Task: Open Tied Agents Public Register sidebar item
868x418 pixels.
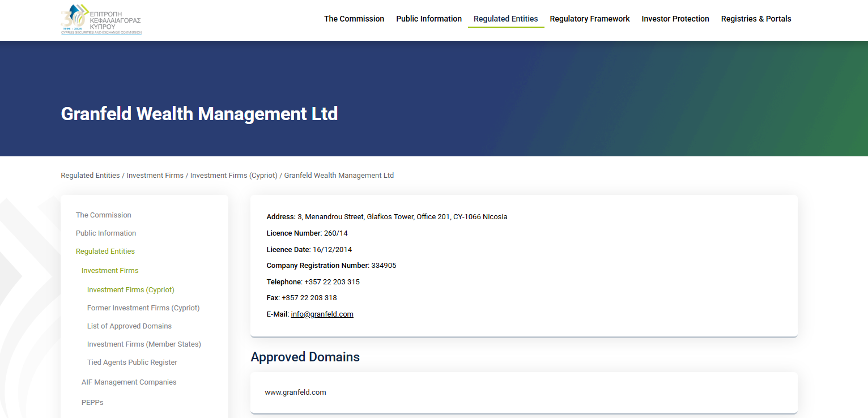Action: (x=132, y=362)
